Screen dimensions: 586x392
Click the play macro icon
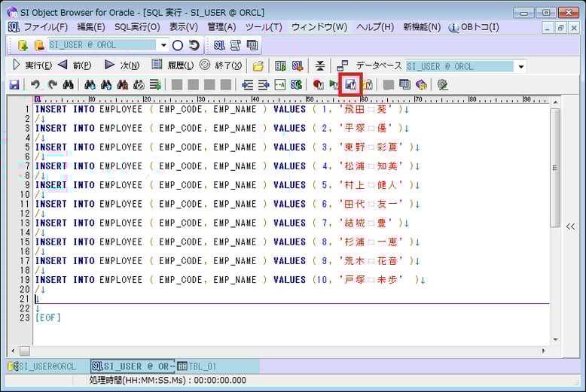[334, 85]
